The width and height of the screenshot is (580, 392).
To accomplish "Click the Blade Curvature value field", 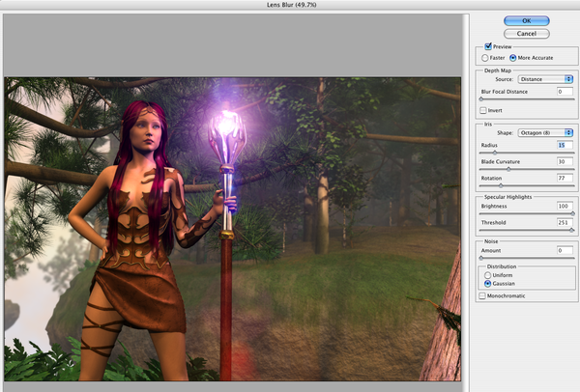I will [x=565, y=161].
